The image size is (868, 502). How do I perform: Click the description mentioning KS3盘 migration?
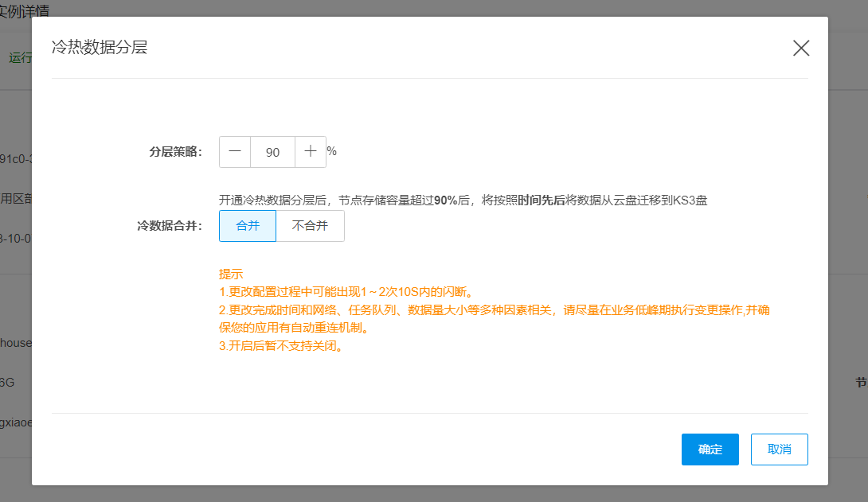pyautogui.click(x=463, y=200)
